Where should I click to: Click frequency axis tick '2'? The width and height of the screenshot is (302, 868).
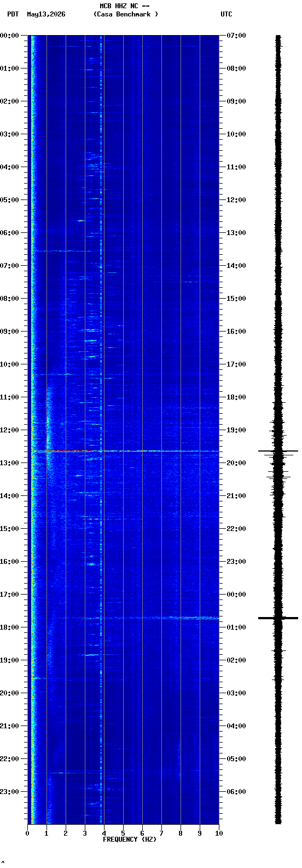point(66,833)
